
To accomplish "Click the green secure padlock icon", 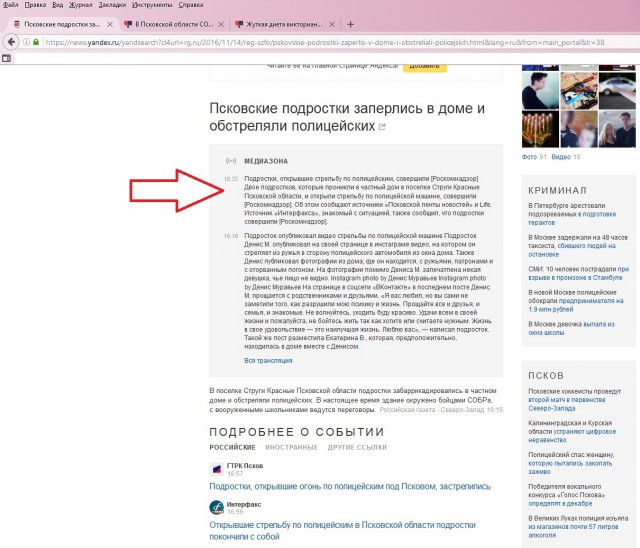I will [36, 42].
